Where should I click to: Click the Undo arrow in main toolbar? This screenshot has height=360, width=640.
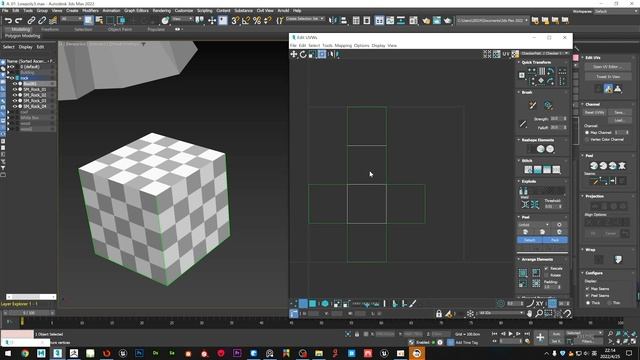point(8,20)
